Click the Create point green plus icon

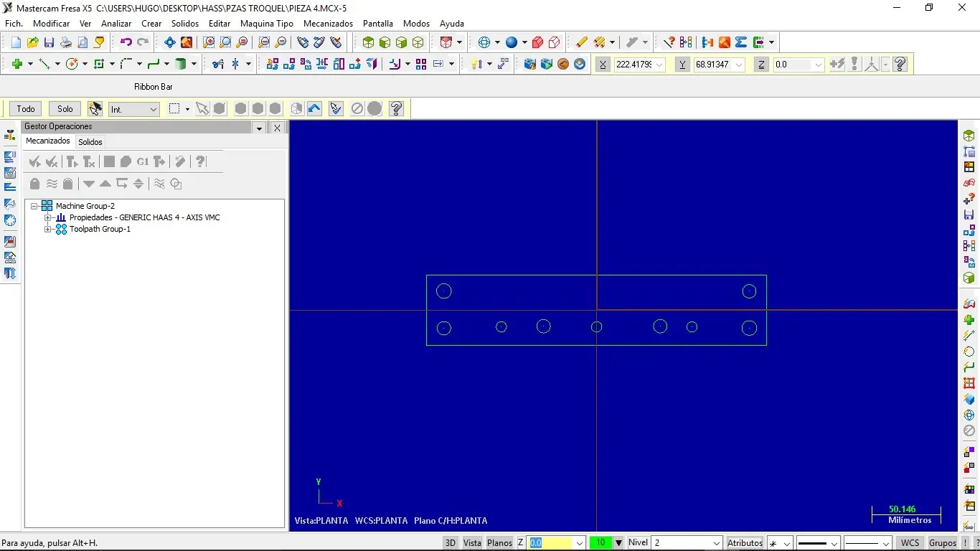point(17,64)
